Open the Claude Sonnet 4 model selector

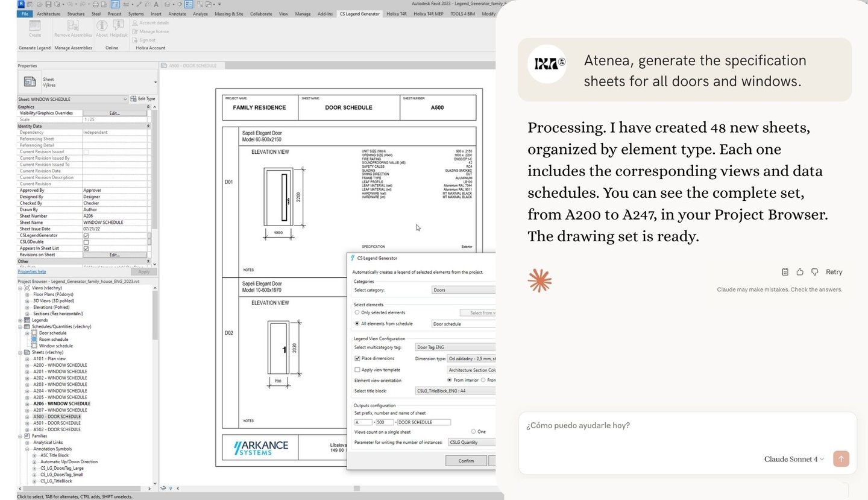[x=794, y=459]
